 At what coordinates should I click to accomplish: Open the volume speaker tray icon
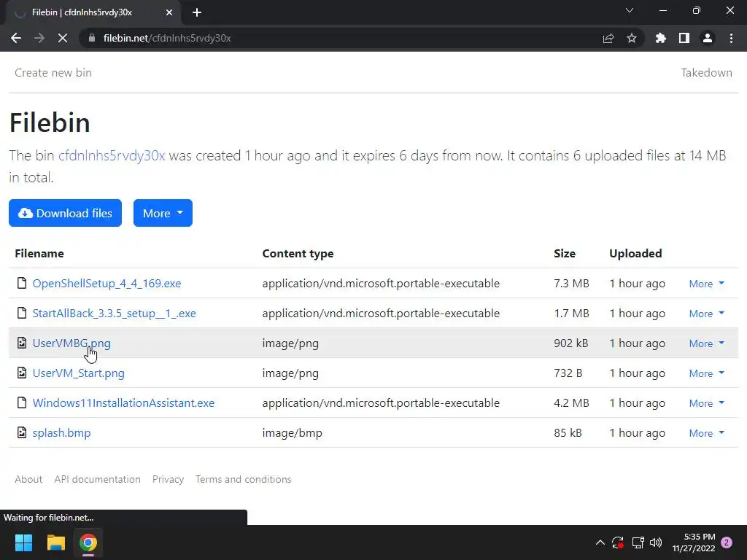click(x=656, y=542)
